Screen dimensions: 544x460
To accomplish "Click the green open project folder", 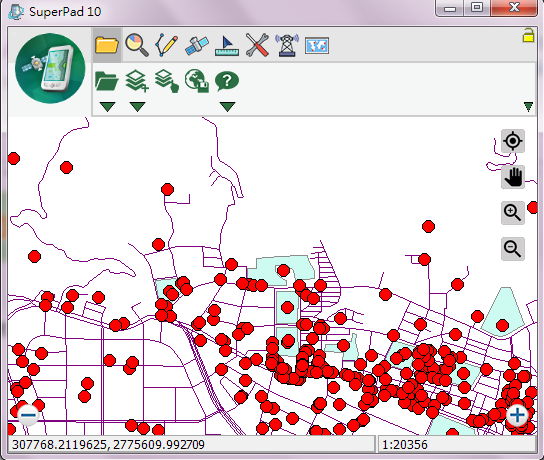I will point(107,81).
